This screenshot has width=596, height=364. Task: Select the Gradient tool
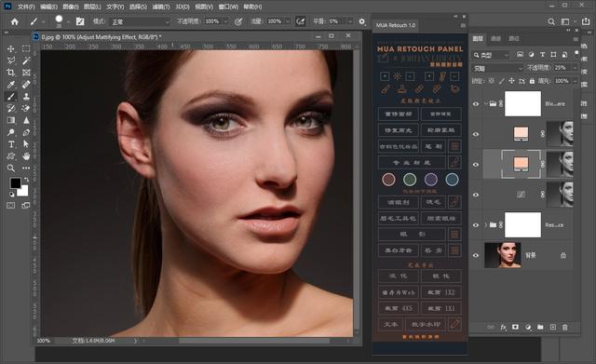point(11,120)
